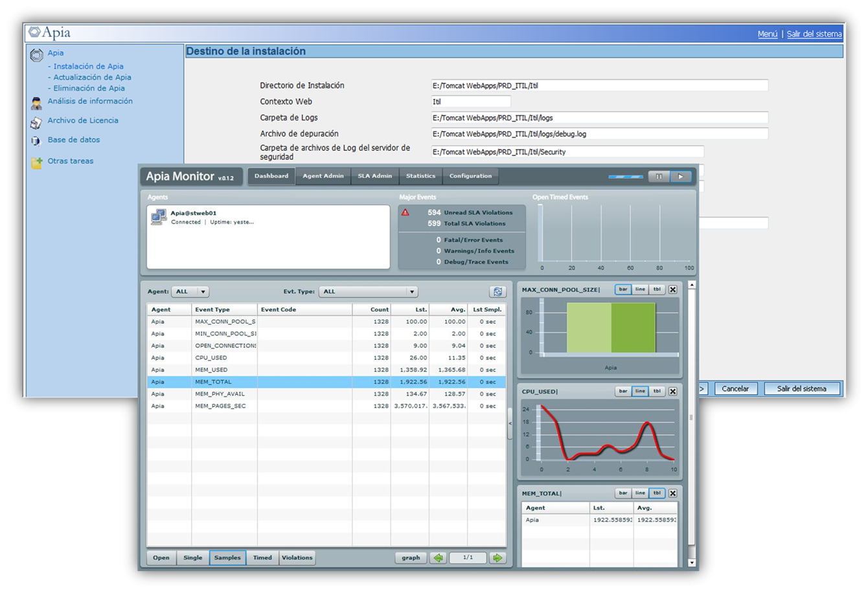Open Actualización de Apia in sidebar
This screenshot has width=868, height=593.
[92, 77]
